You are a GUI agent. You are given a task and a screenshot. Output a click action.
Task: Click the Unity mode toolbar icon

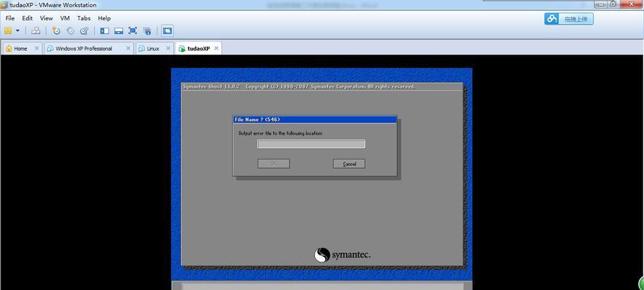(x=147, y=30)
